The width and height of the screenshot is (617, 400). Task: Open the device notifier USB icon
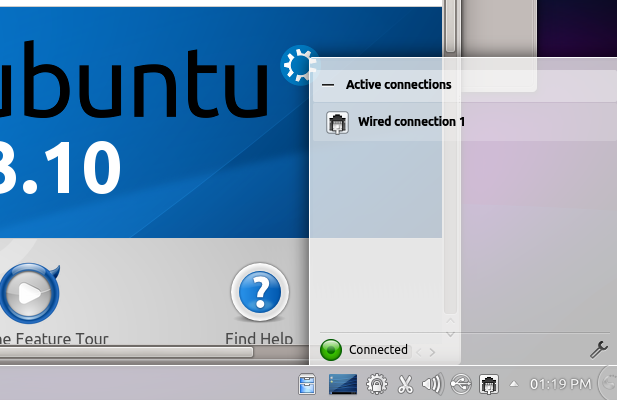pos(461,383)
